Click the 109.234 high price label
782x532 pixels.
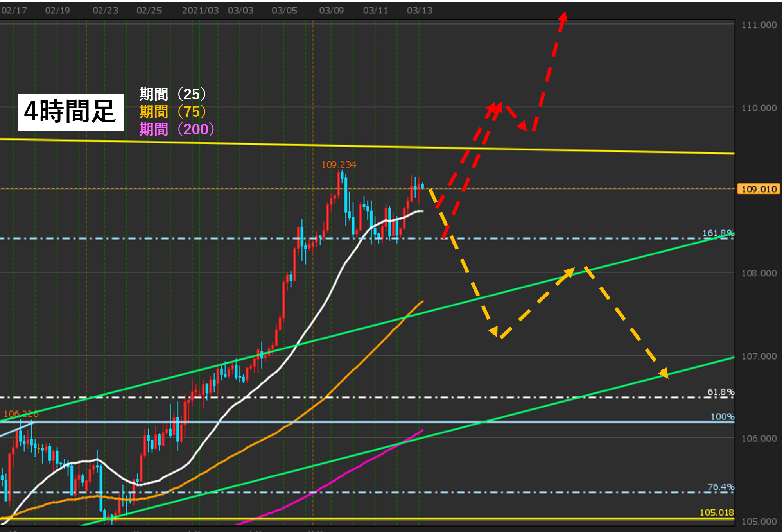(x=339, y=165)
